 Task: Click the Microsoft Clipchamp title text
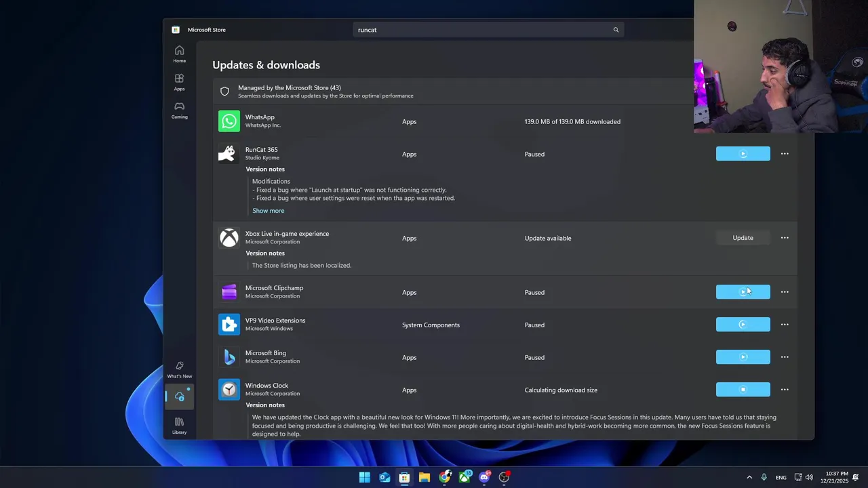[274, 288]
